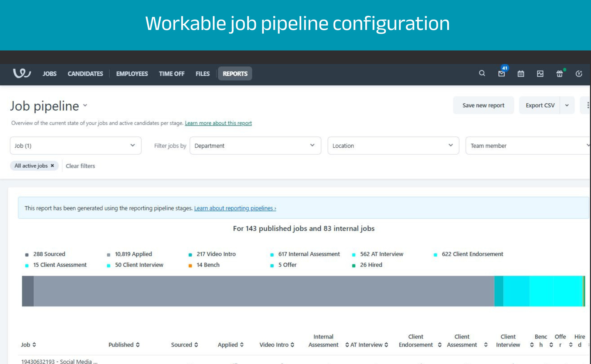Open the inbox icon with 41 badge
The image size is (591, 364).
pyautogui.click(x=502, y=73)
